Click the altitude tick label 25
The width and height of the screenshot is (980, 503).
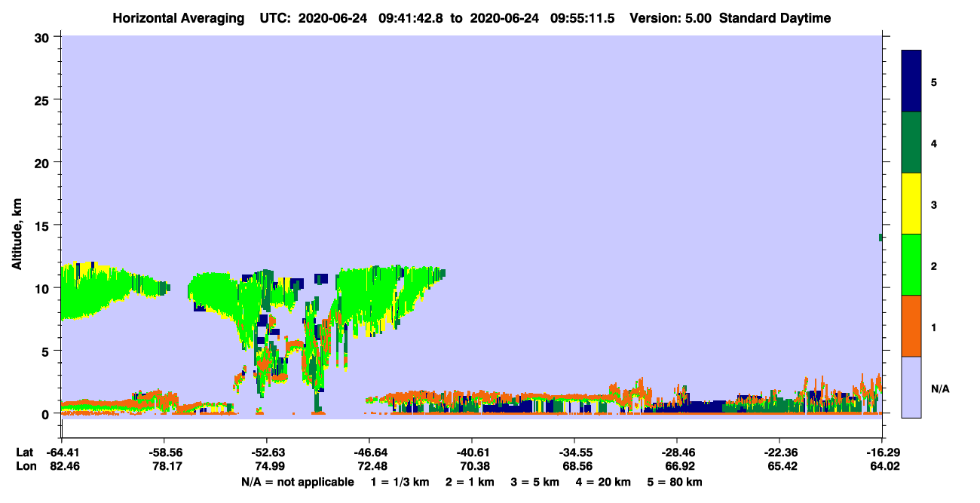pyautogui.click(x=43, y=100)
